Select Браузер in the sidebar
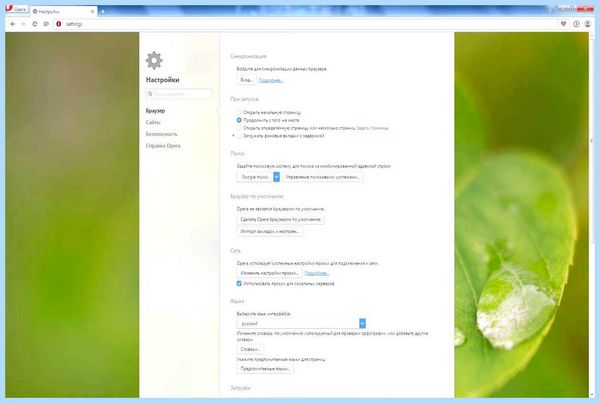600x403 pixels. (x=155, y=111)
